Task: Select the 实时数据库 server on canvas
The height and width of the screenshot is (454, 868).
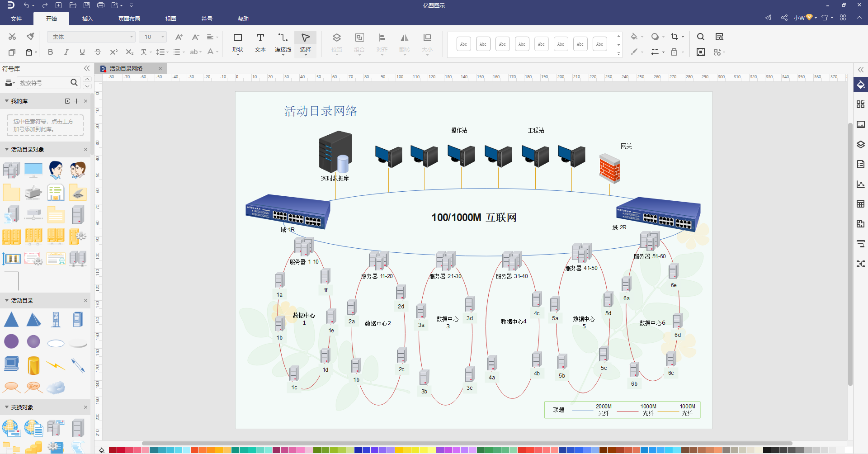Action: tap(335, 152)
